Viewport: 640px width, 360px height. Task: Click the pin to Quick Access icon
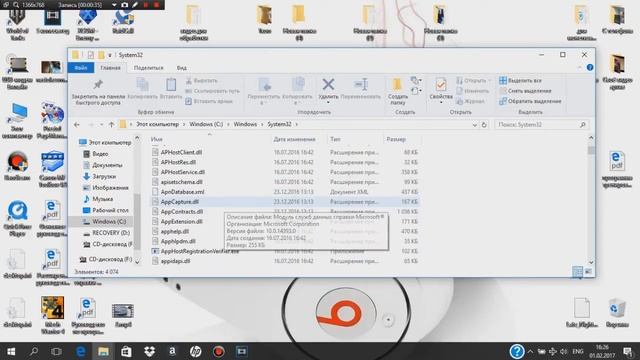[98, 85]
